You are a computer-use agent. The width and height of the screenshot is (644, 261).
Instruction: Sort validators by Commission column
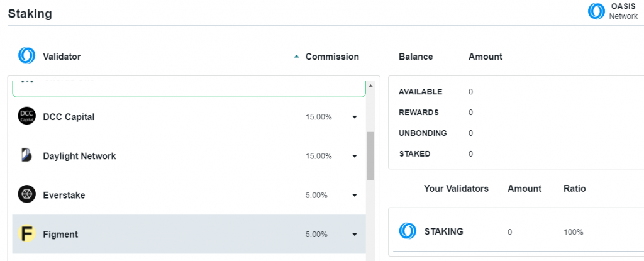point(332,57)
